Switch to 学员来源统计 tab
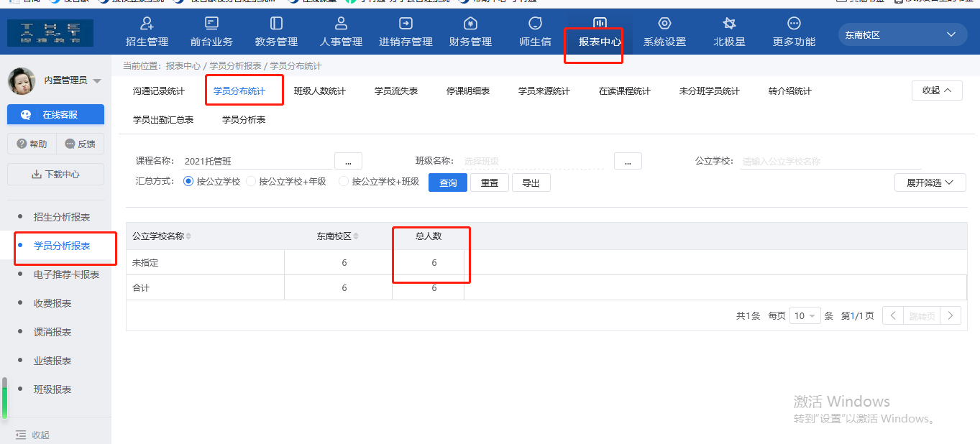The image size is (980, 444). pos(544,91)
